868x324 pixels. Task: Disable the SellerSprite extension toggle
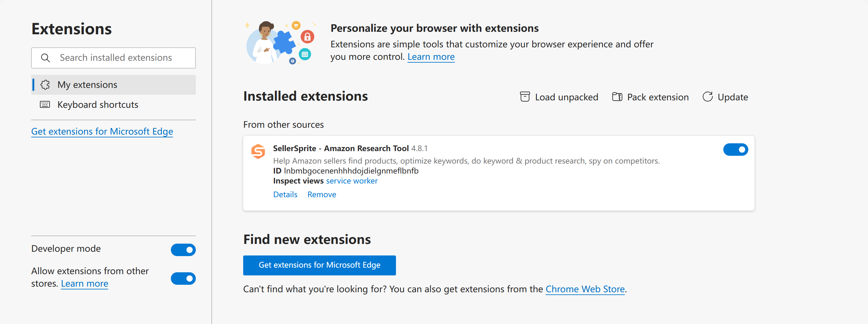(735, 150)
